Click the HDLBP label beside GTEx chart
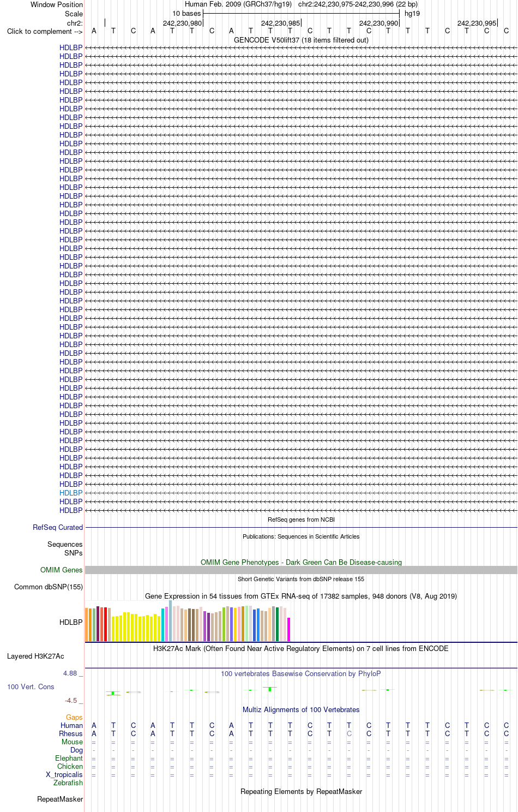 point(71,622)
